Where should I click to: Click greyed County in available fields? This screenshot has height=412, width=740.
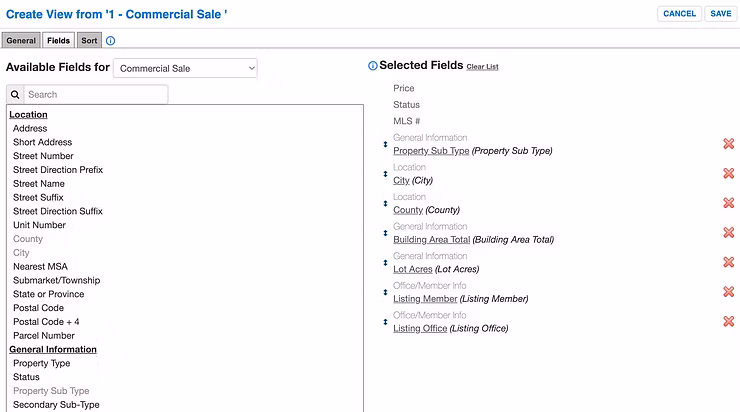28,239
